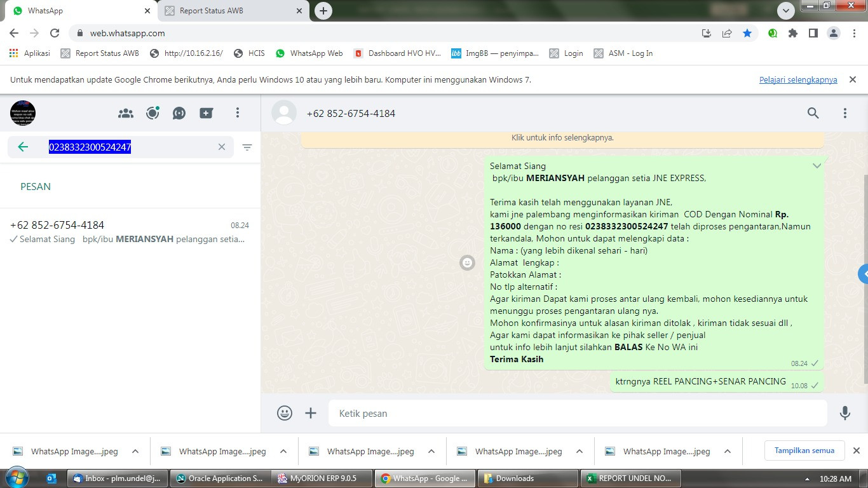868x488 pixels.
Task: Open Chrome tab search dropdown arrow
Action: 786,11
